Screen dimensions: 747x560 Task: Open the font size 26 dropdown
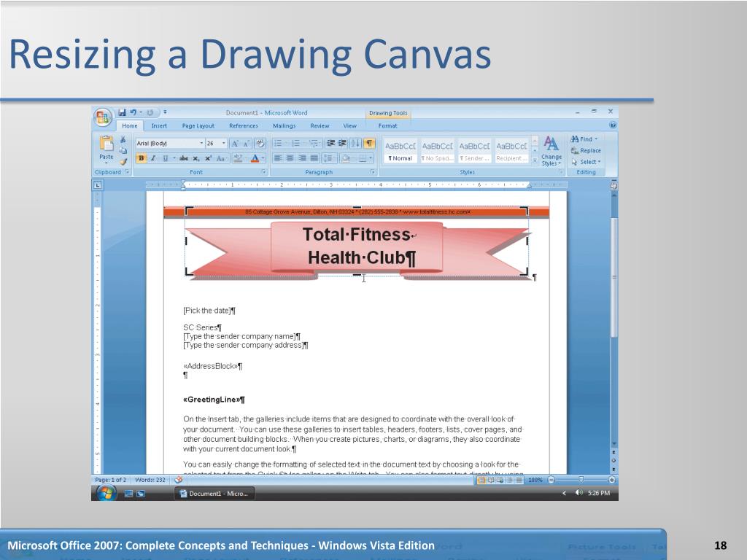pyautogui.click(x=223, y=144)
